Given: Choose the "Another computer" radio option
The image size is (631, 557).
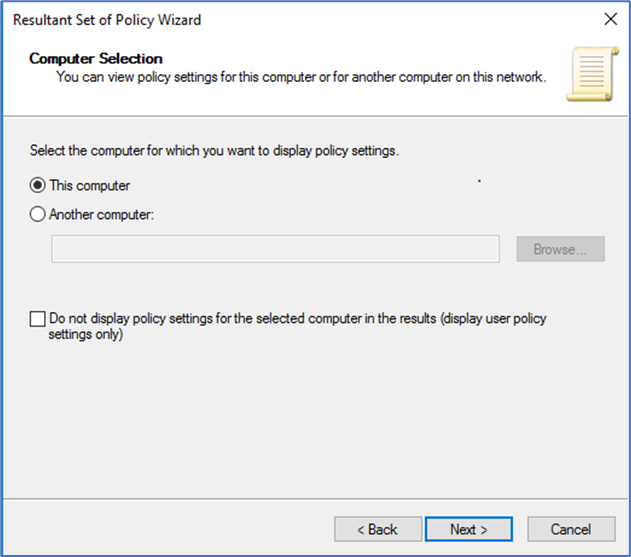Looking at the screenshot, I should coord(38,213).
